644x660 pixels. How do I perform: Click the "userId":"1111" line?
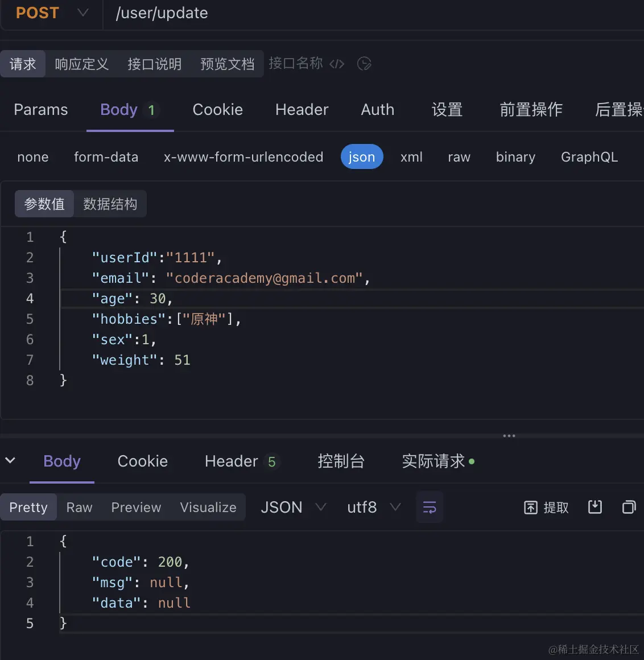[x=156, y=258]
